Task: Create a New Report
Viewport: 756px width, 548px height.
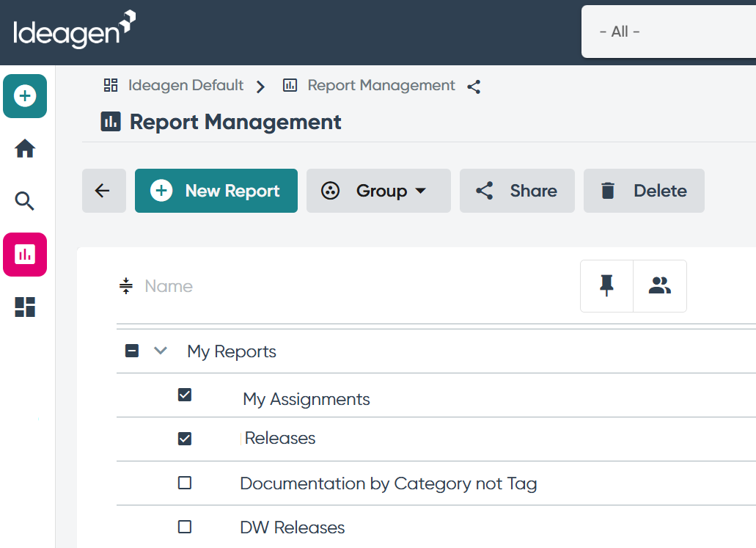Action: tap(216, 191)
